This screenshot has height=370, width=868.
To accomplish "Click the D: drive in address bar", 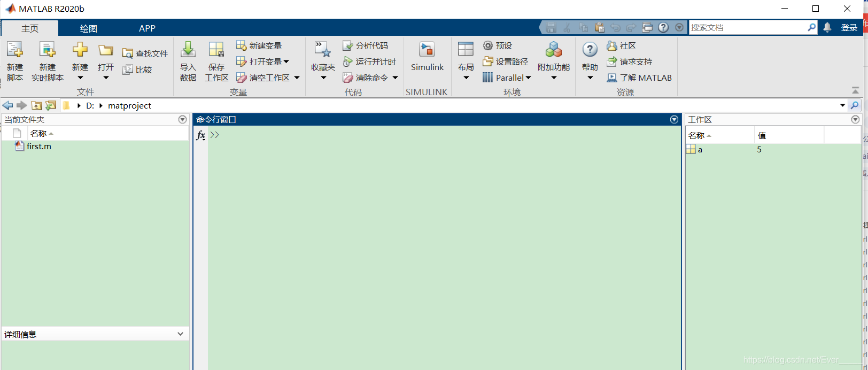I will 90,106.
